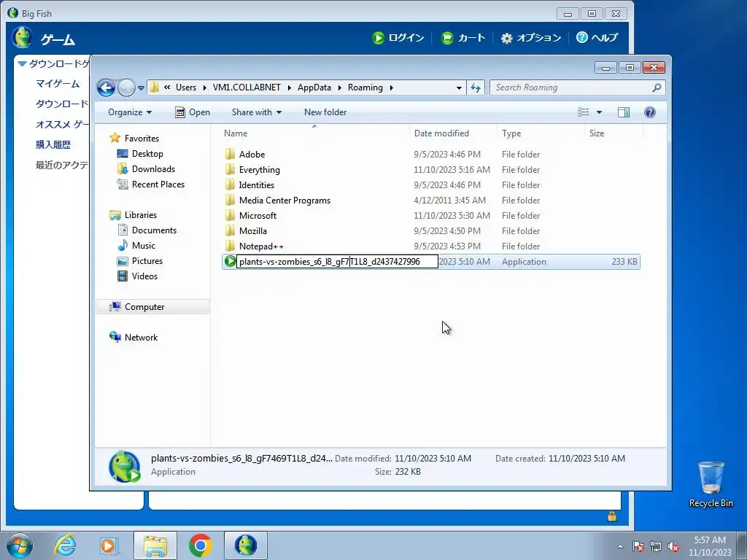The height and width of the screenshot is (560, 747).
Task: Click the muted volume tray icon
Action: click(673, 547)
